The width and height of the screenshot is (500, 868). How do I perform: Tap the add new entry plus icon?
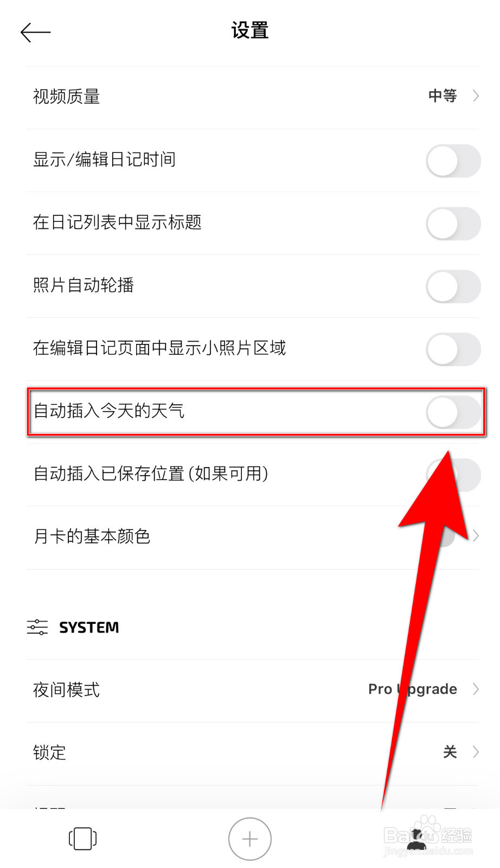[250, 839]
